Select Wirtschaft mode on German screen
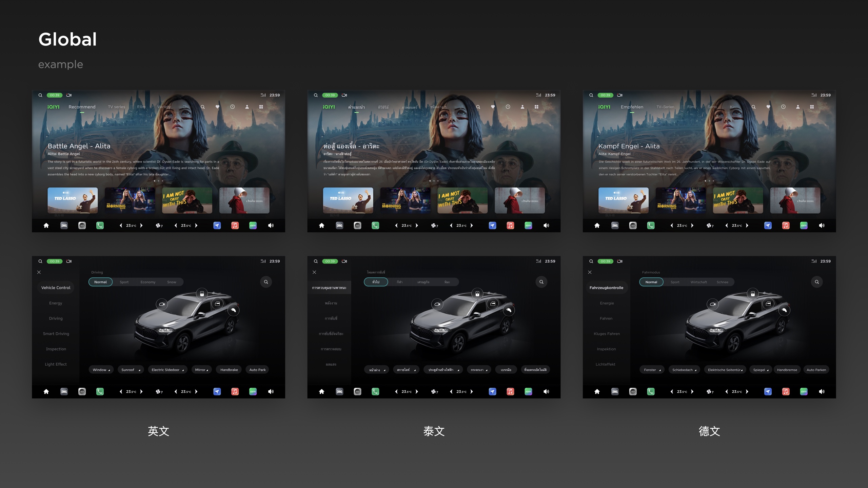Screen dimensions: 868x488 pyautogui.click(x=698, y=282)
